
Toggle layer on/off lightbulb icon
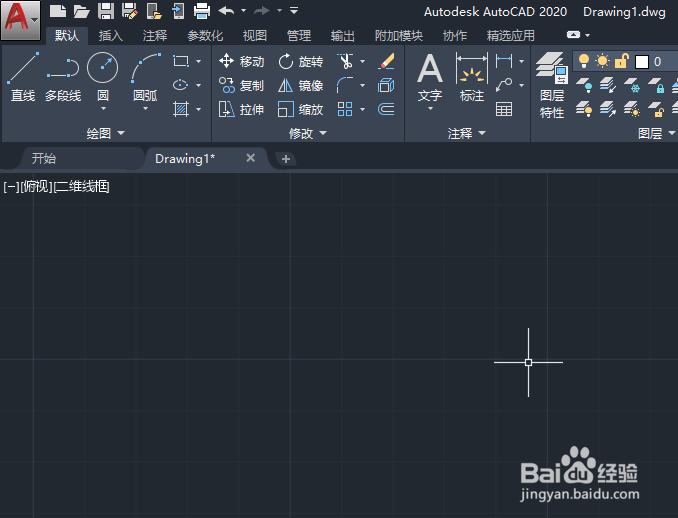pos(584,61)
